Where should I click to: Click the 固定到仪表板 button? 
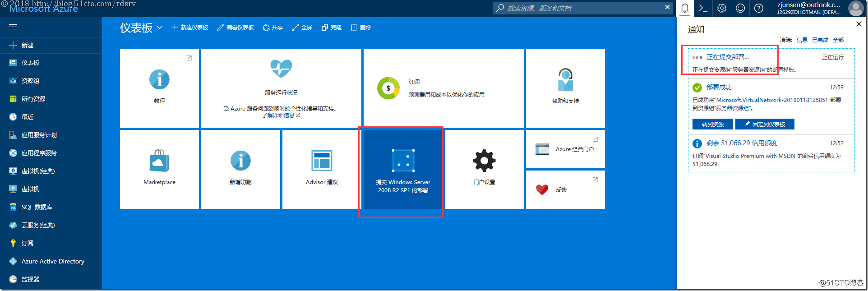[765, 124]
